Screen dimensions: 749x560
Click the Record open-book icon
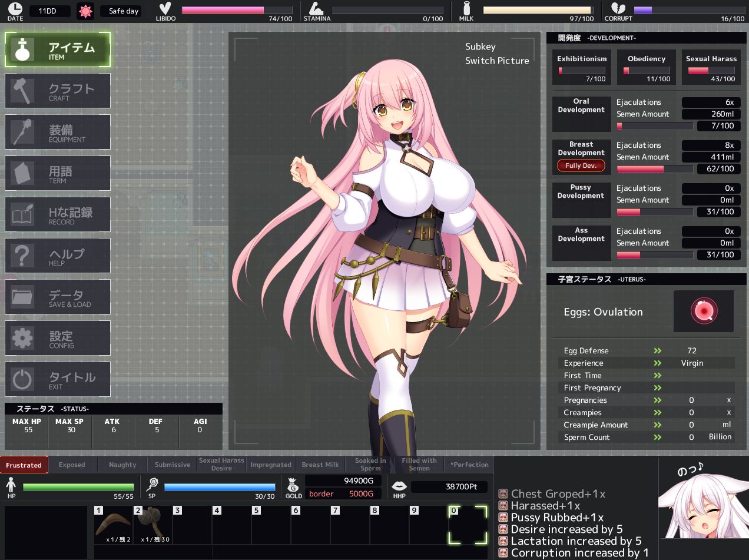[x=22, y=214]
